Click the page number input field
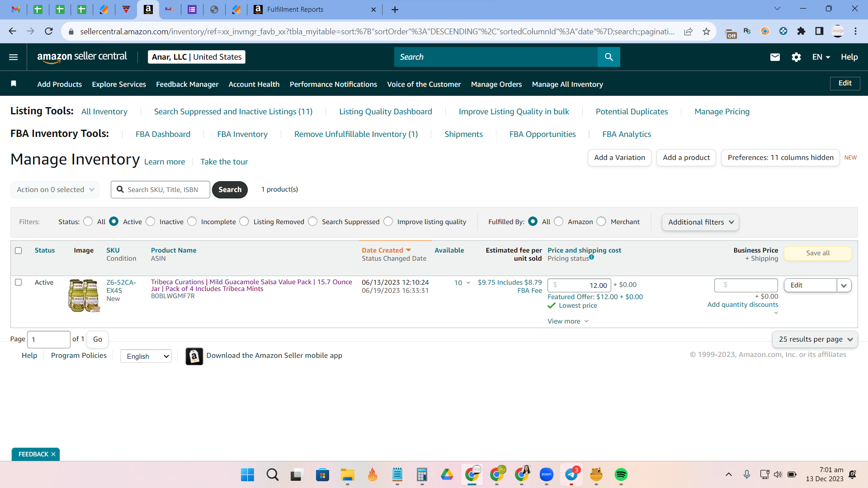The width and height of the screenshot is (868, 488). tap(49, 339)
